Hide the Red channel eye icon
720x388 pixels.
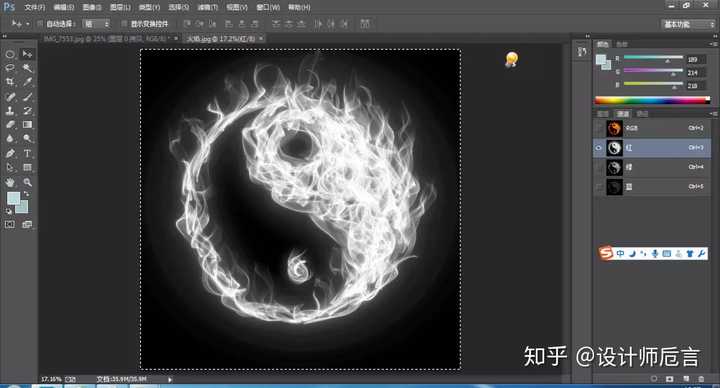click(x=598, y=148)
